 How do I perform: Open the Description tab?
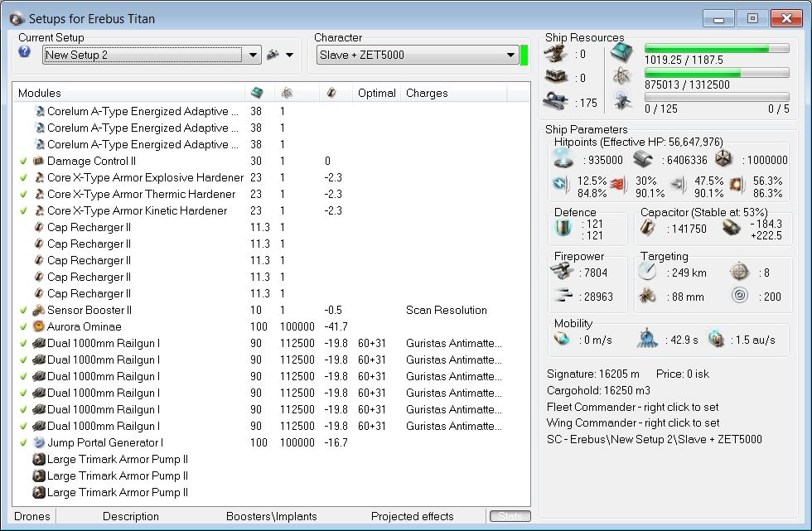coord(131,516)
